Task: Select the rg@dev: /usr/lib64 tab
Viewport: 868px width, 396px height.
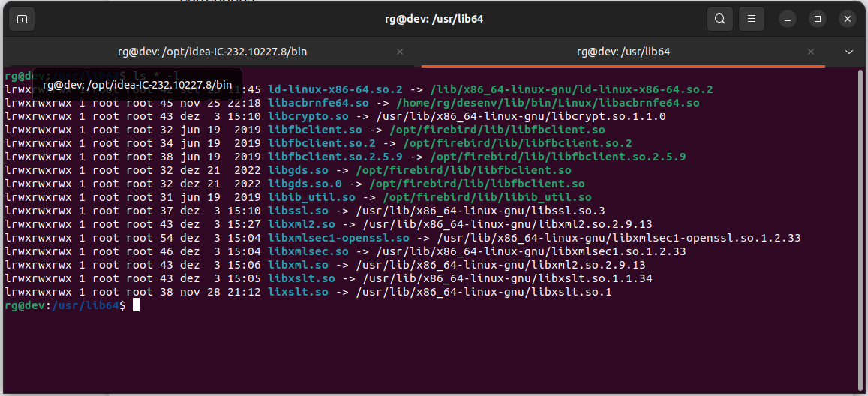Action: coord(623,52)
